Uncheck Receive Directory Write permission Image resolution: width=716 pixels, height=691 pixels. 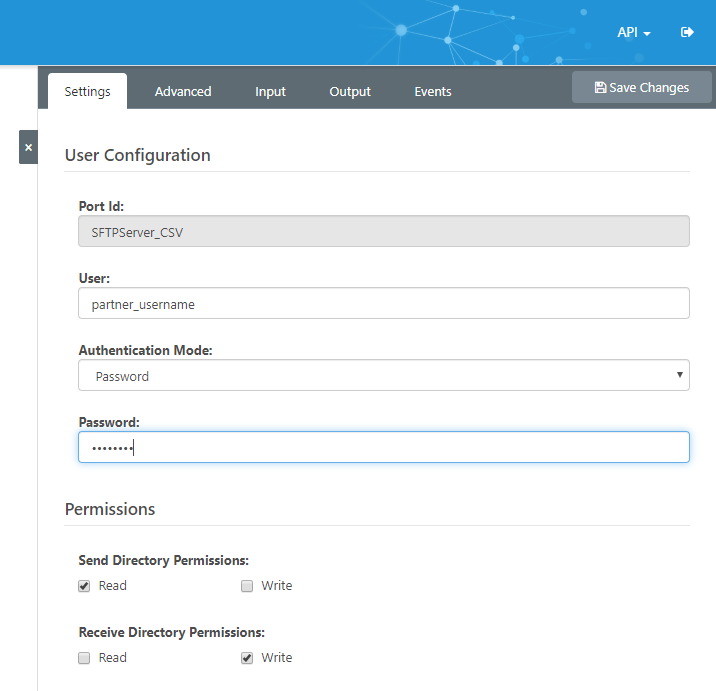tap(247, 658)
